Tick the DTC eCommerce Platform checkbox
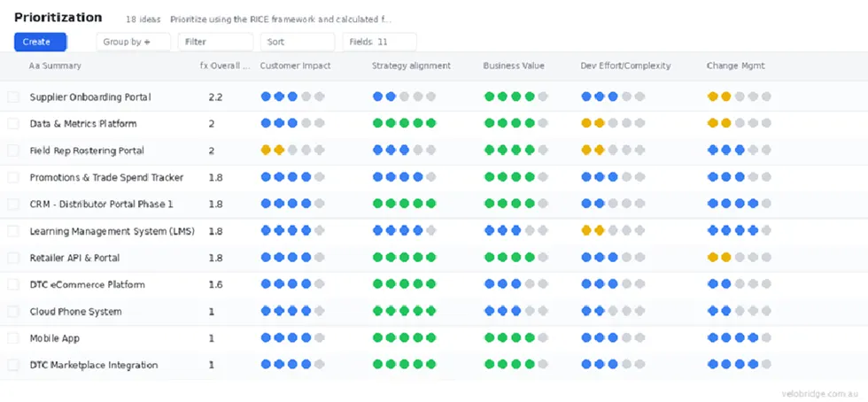Screen dimensions: 868x402 point(13,284)
